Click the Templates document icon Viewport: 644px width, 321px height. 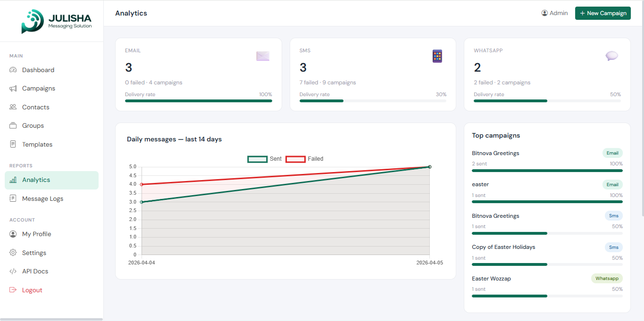tap(13, 144)
